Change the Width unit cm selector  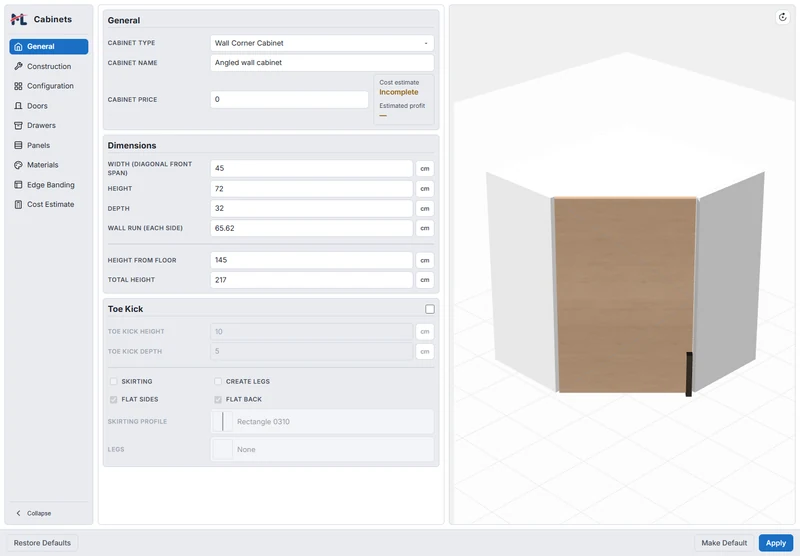(424, 169)
